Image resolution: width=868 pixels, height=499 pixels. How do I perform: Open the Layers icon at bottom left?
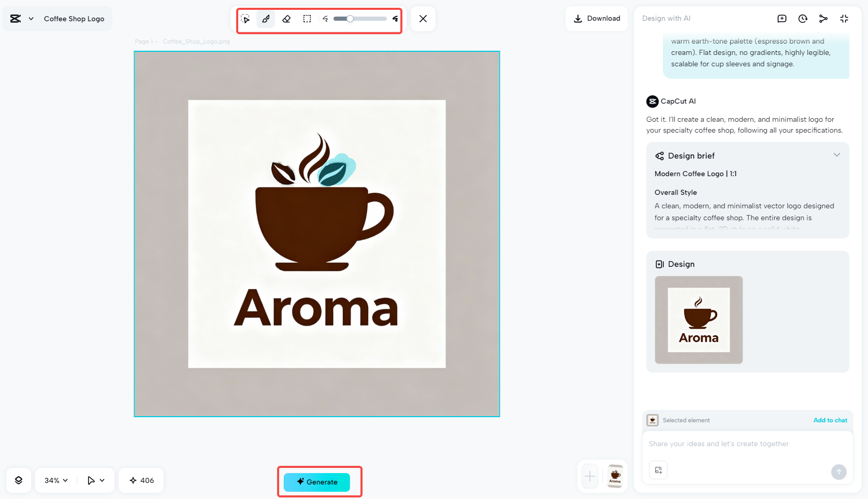click(x=19, y=480)
